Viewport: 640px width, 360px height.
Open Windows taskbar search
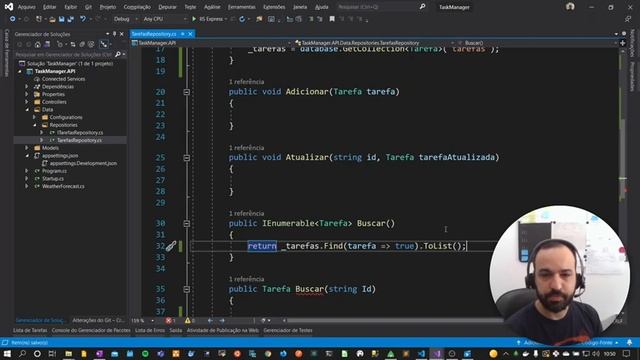click(x=22, y=353)
